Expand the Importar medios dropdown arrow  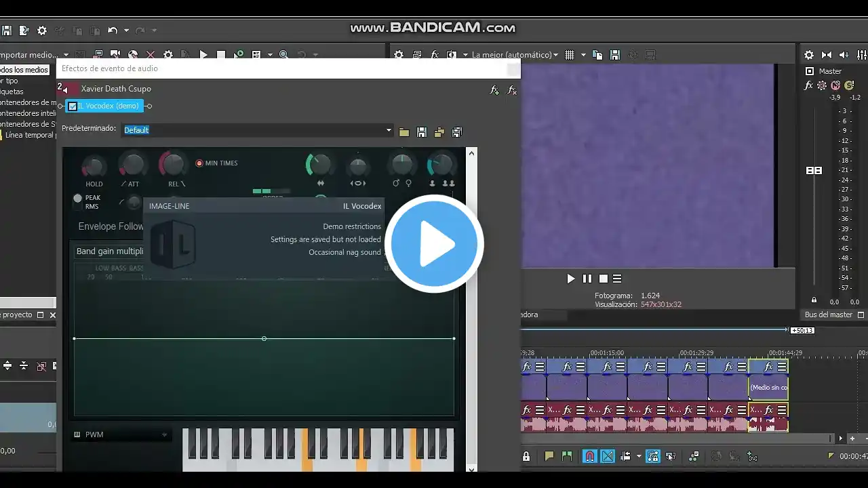[66, 55]
